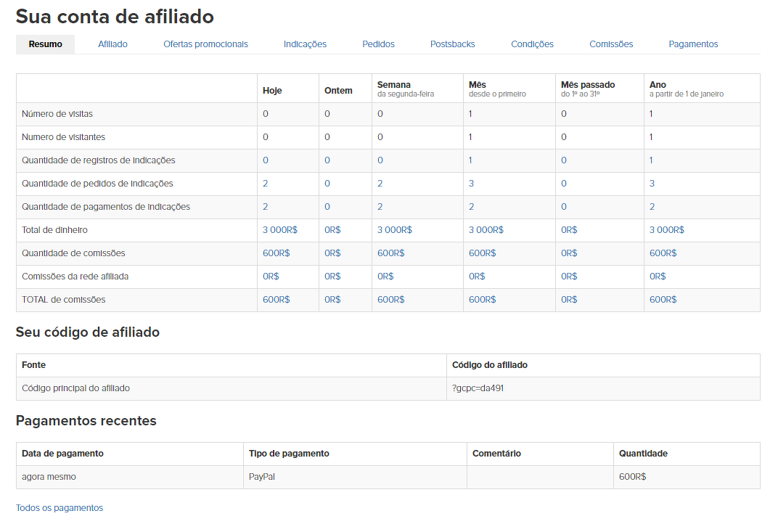
Task: Select the PayPal recent payment row
Action: [262, 477]
